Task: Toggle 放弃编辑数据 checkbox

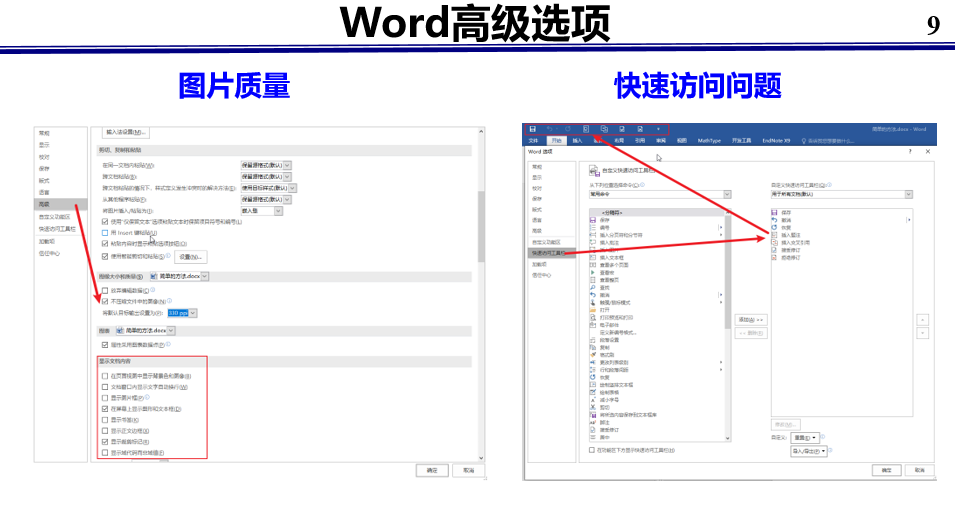Action: pos(105,290)
